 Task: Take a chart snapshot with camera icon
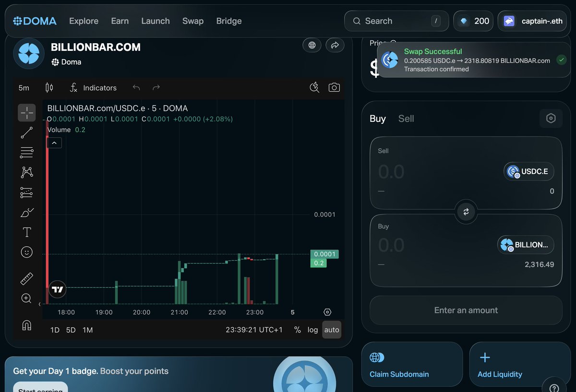point(334,87)
